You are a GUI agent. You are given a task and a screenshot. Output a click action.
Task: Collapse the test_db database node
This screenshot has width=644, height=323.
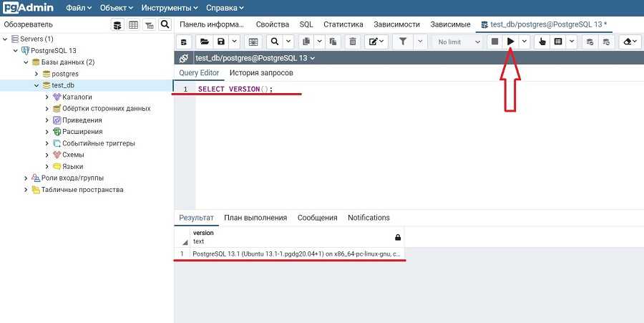point(36,85)
